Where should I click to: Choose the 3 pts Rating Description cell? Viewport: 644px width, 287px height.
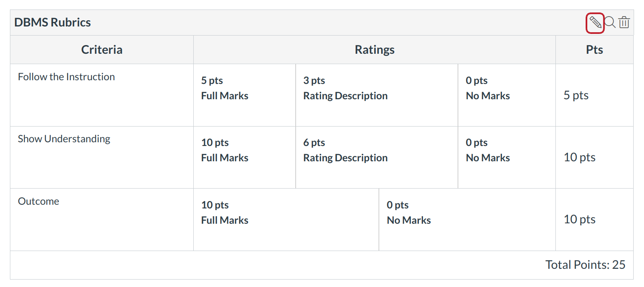click(345, 88)
